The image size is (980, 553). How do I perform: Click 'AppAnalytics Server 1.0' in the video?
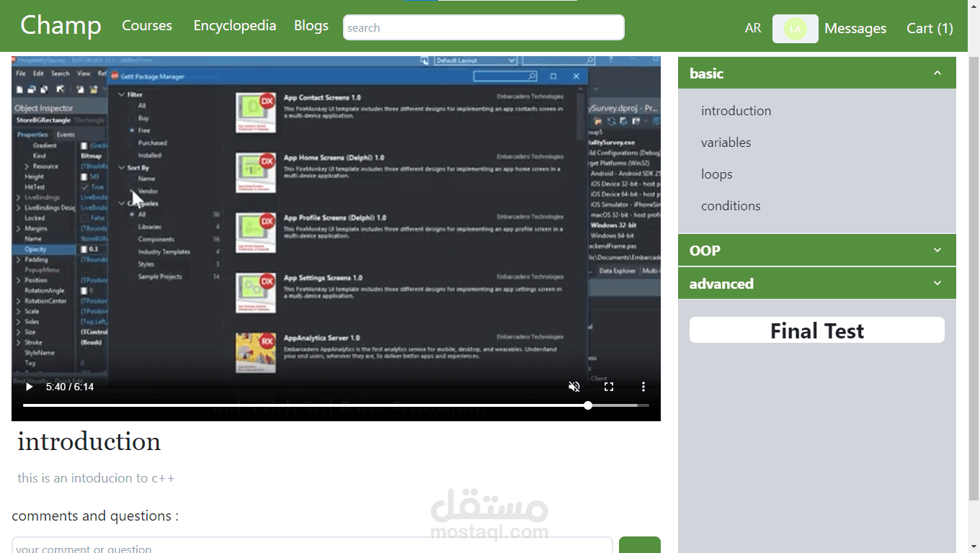(322, 338)
